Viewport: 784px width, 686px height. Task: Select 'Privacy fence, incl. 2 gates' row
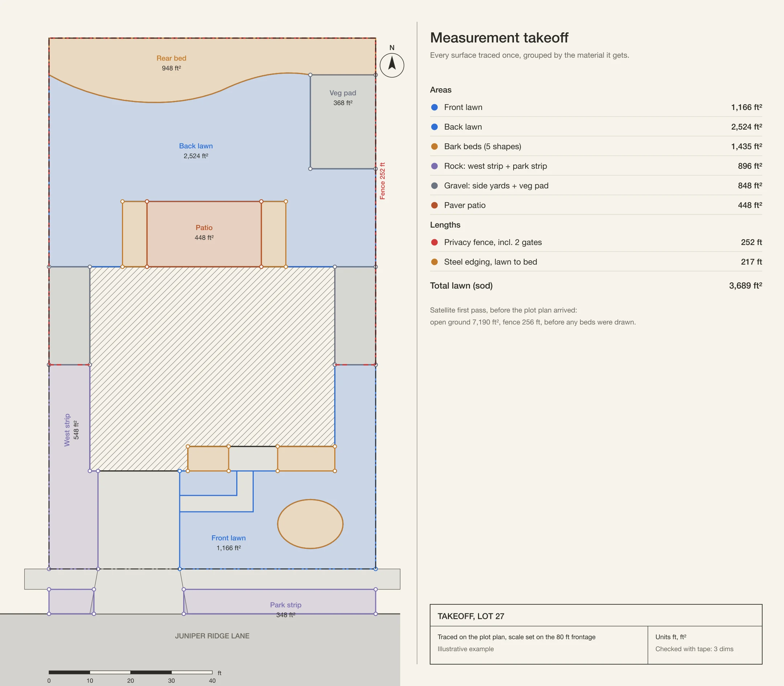pyautogui.click(x=596, y=242)
